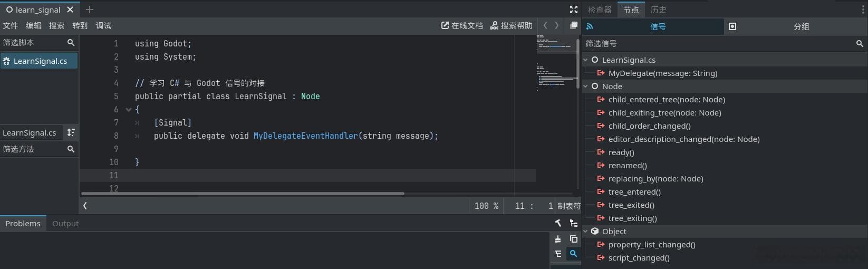Click the build hammer icon
Screen dimensions: 868x269
(558, 223)
